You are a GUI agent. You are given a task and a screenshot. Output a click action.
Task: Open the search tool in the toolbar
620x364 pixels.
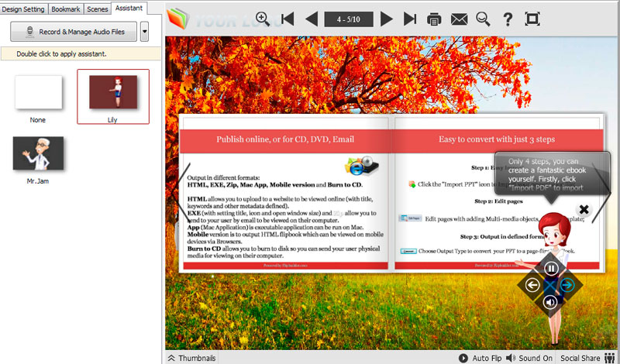tap(483, 19)
